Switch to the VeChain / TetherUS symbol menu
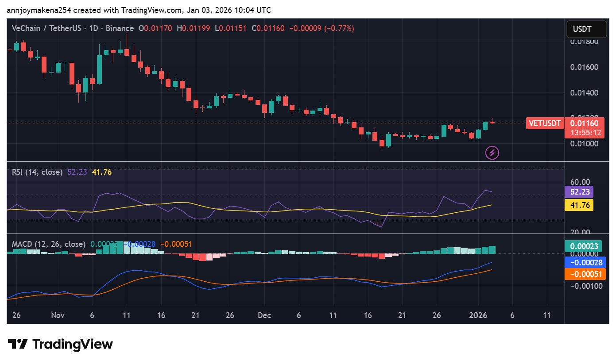The image size is (616, 364). click(46, 28)
